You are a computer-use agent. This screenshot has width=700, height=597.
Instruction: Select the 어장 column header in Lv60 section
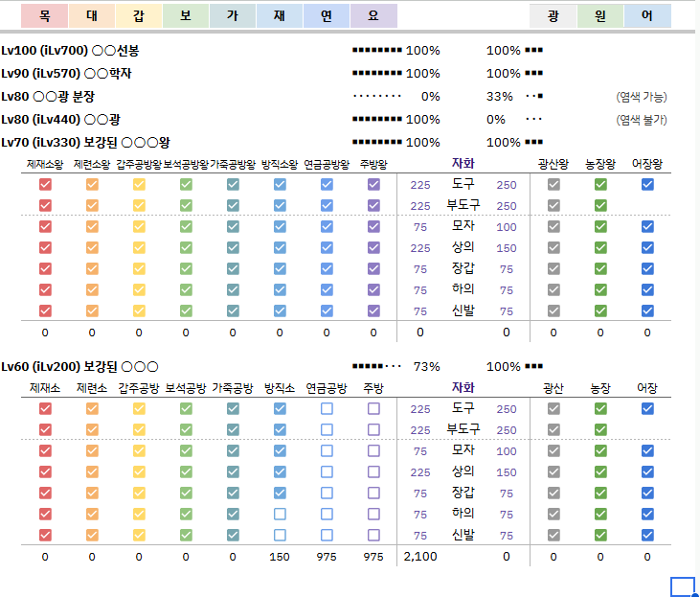click(647, 388)
